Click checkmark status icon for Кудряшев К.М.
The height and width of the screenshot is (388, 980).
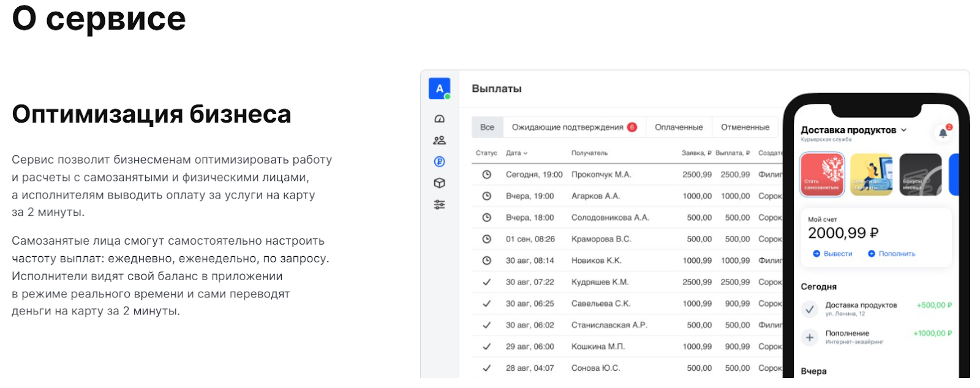[486, 282]
